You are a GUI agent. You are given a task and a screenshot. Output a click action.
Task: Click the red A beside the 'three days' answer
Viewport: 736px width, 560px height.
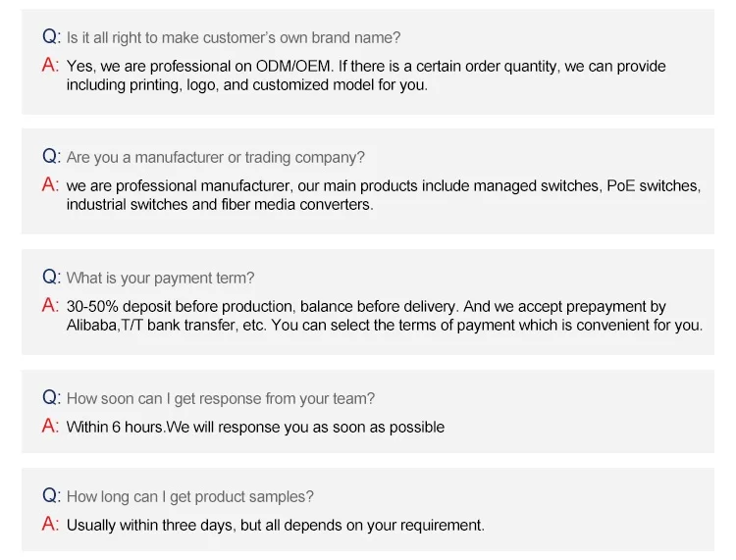(51, 524)
